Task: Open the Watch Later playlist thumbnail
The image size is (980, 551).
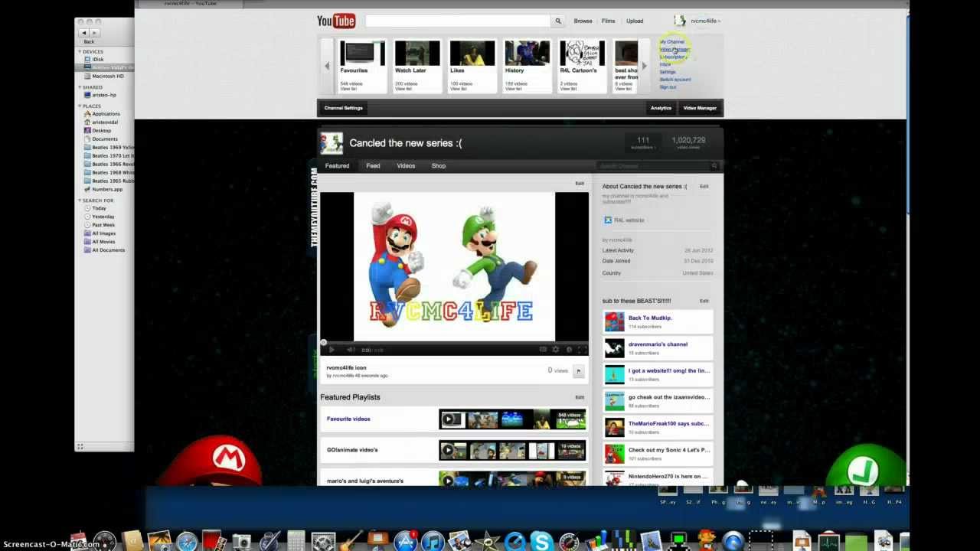Action: click(417, 53)
